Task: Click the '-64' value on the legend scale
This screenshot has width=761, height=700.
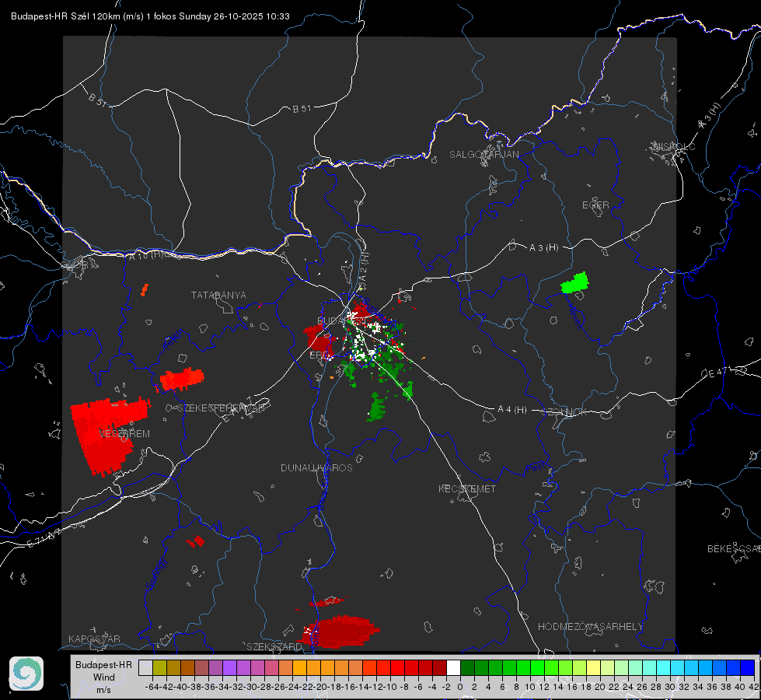Action: 152,687
